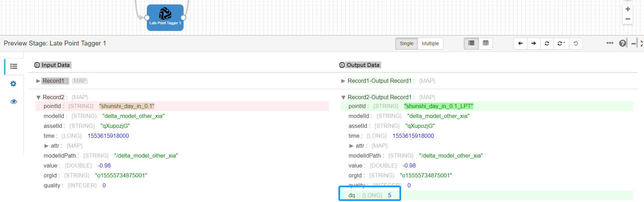Open the configuration gear tab
Viewport: 644px width, 202px height.
pos(13,84)
